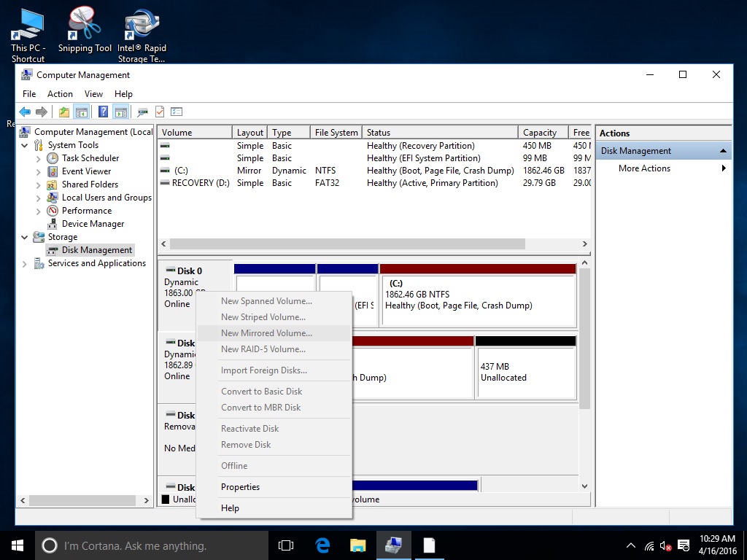Viewport: 747px width, 560px height.
Task: Collapse the Storage tree node
Action: point(26,237)
